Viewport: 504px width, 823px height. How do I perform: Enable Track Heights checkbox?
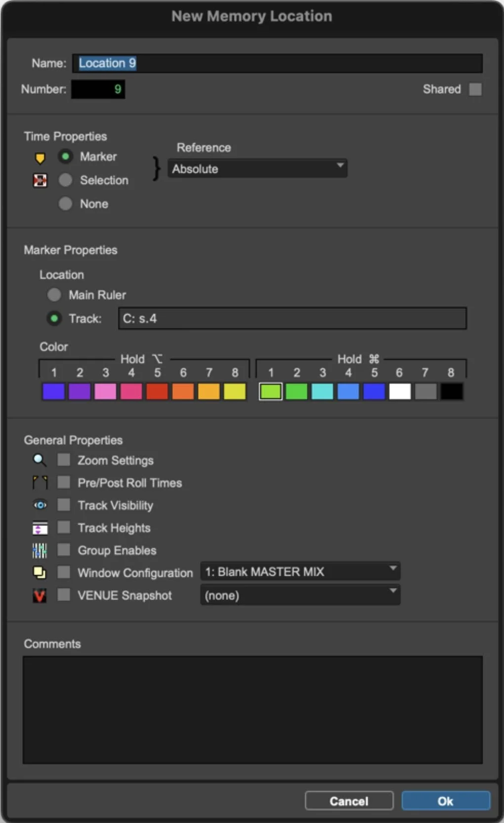(64, 527)
